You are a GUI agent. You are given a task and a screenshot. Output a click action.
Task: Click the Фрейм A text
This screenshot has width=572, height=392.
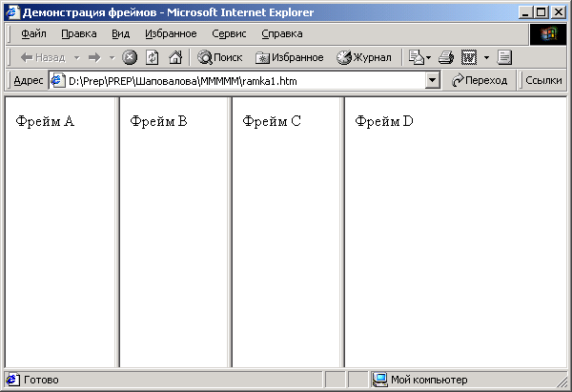[x=45, y=121]
